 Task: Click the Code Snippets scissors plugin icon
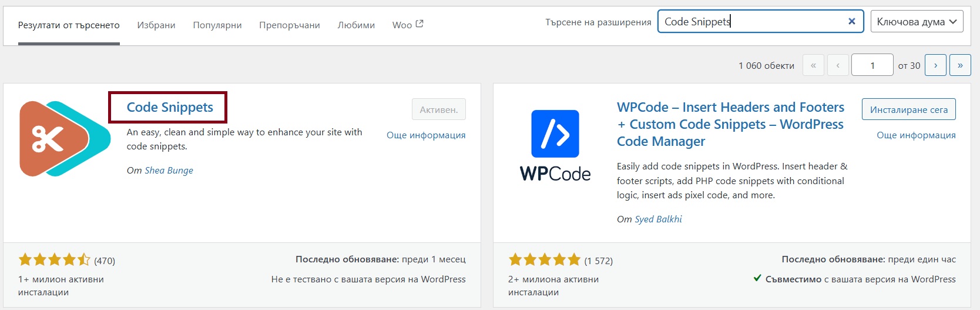pyautogui.click(x=65, y=139)
